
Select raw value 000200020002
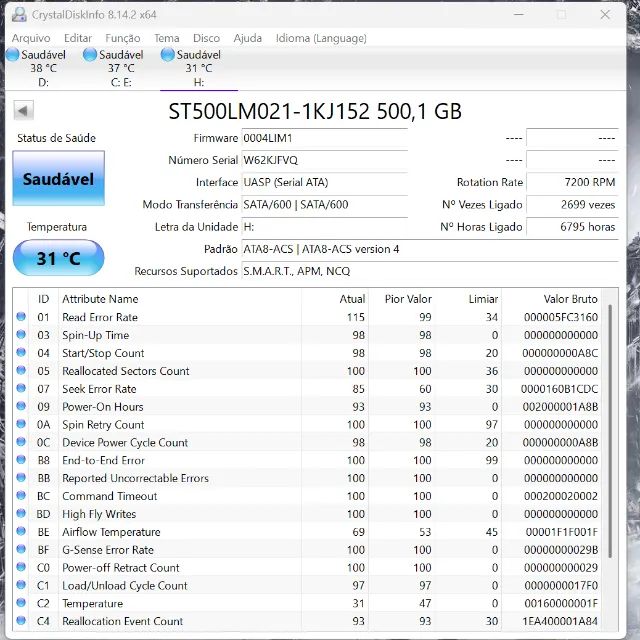561,496
